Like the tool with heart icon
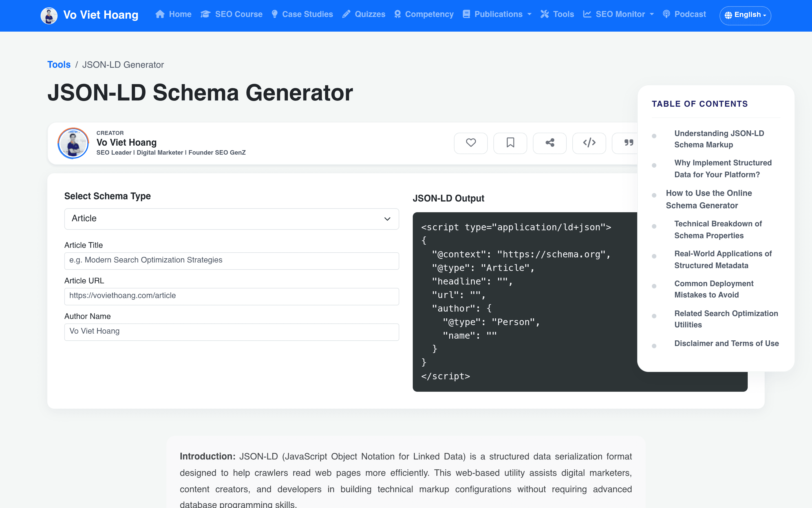This screenshot has height=508, width=812. click(471, 143)
